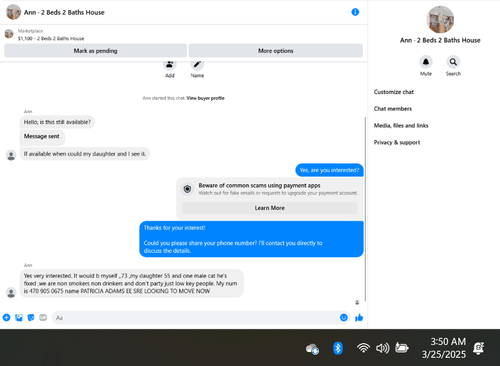The width and height of the screenshot is (500, 366).
Task: Expand the Chat members section
Action: click(393, 109)
